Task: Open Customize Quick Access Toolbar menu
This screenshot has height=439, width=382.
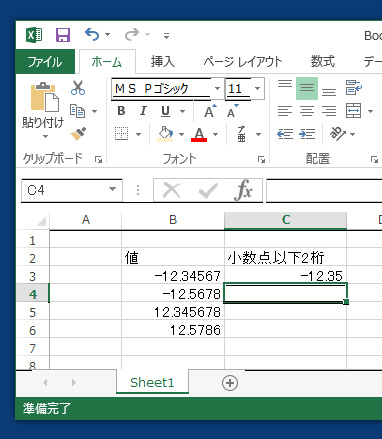Action: coord(166,35)
